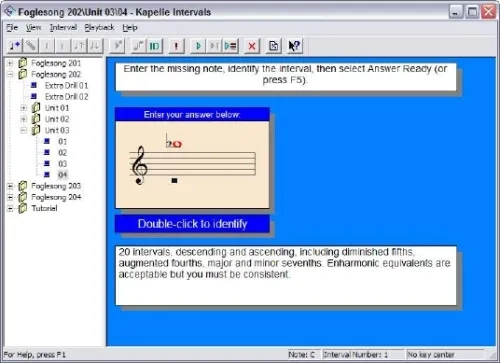Expand the Unit 02 tree node
Screen dimensions: 500x363
(23, 119)
